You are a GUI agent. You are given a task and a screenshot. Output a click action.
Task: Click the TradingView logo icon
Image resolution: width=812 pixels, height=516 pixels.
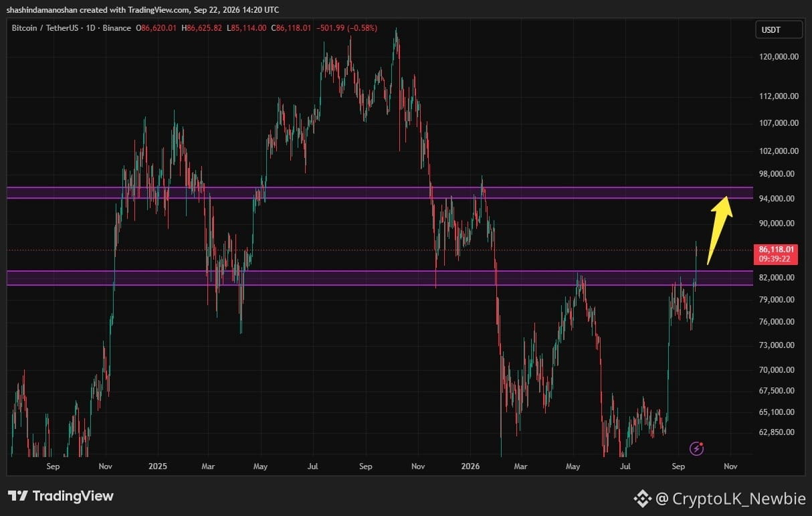[18, 496]
